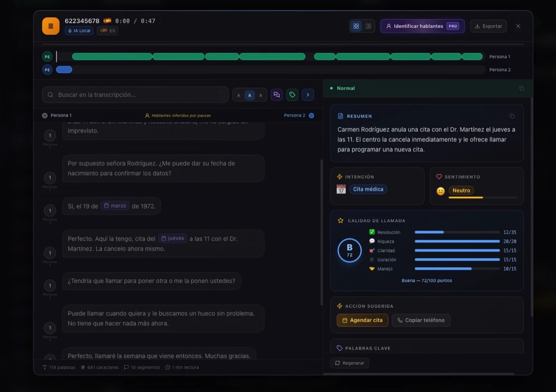Image resolution: width=556 pixels, height=392 pixels.
Task: Jump to the blue Persona 2 segment
Action: tap(64, 70)
